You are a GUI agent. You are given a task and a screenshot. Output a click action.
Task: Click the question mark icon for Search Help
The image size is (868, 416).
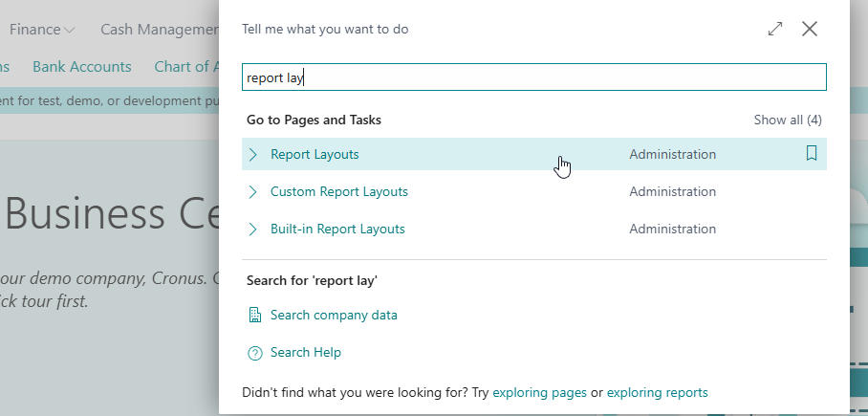(x=254, y=353)
